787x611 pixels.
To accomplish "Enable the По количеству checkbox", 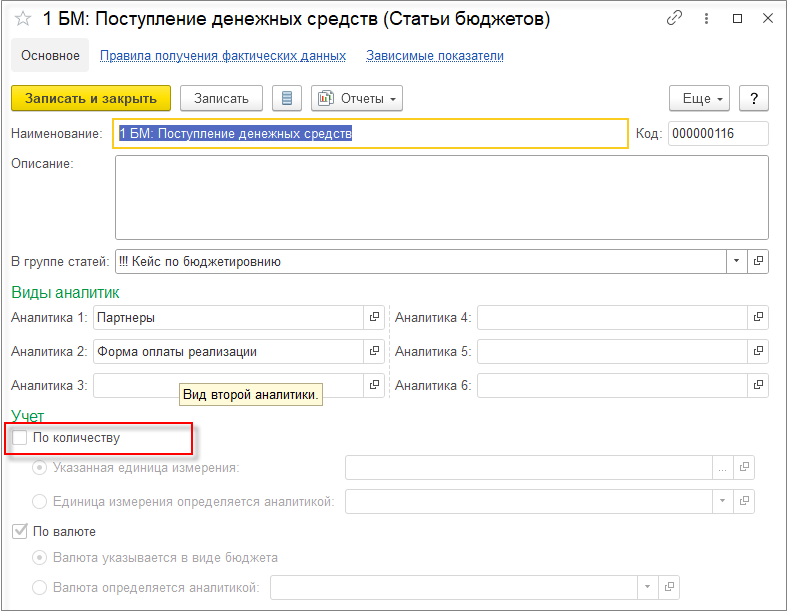I will [20, 438].
